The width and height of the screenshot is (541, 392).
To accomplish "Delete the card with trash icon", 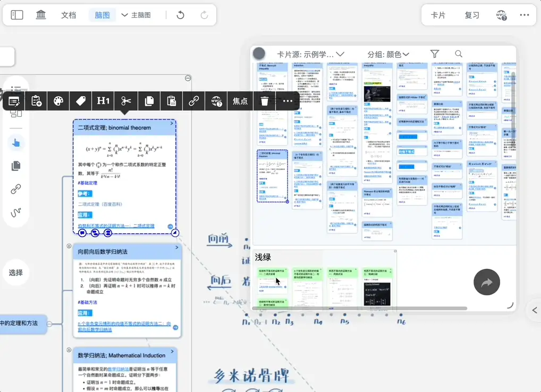I will pyautogui.click(x=264, y=101).
